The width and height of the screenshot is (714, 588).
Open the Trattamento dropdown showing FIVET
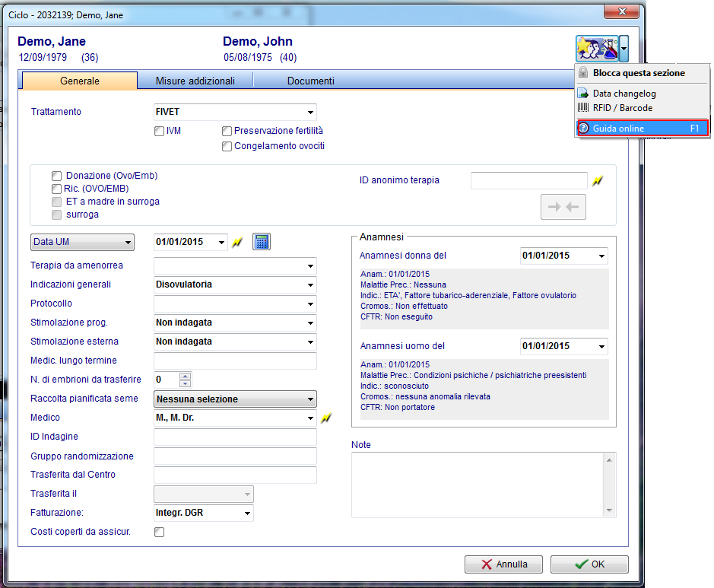point(235,112)
